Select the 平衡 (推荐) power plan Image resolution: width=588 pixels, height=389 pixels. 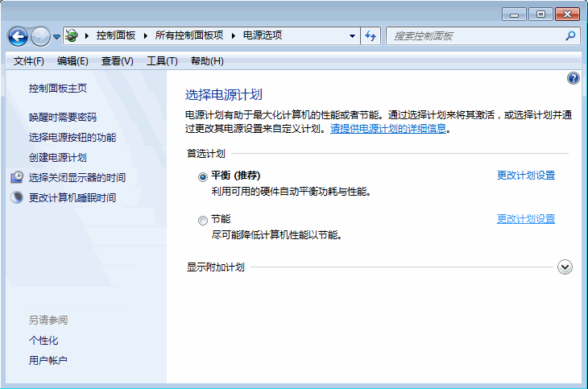[203, 176]
